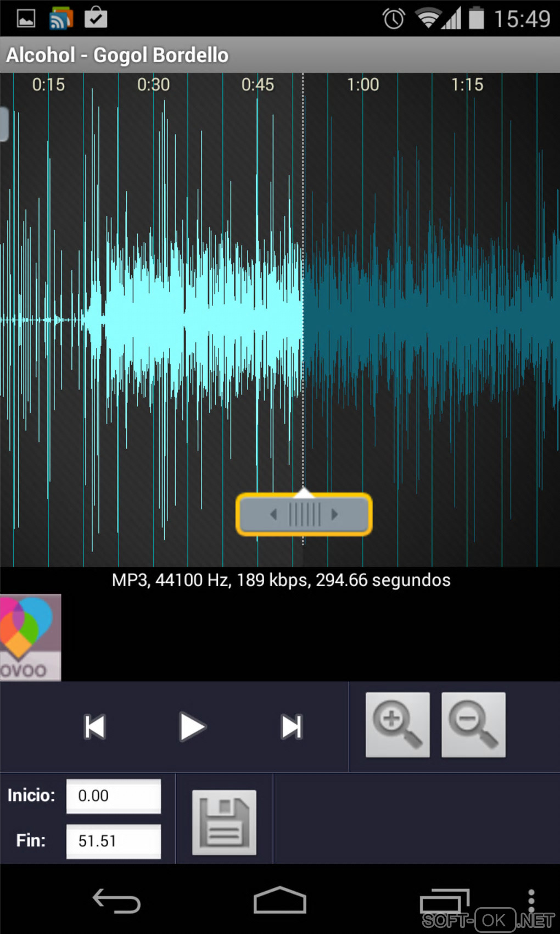Tap the cellular signal status icon
This screenshot has height=934, width=560.
tap(452, 19)
